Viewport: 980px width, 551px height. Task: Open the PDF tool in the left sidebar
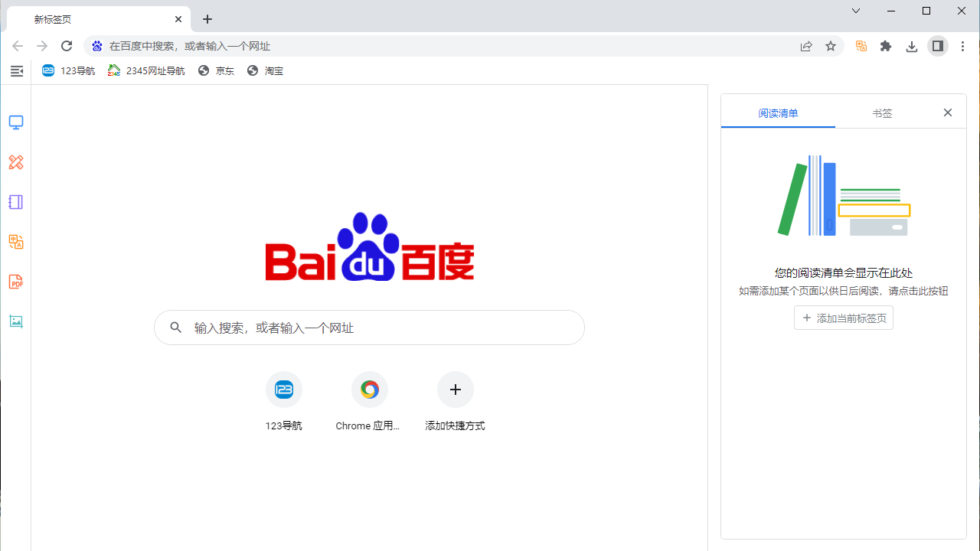tap(16, 282)
